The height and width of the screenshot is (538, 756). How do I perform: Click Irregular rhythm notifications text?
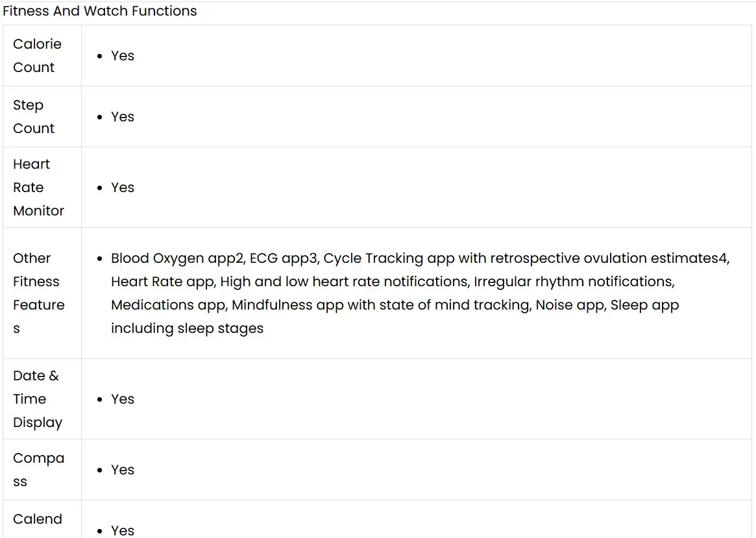574,282
